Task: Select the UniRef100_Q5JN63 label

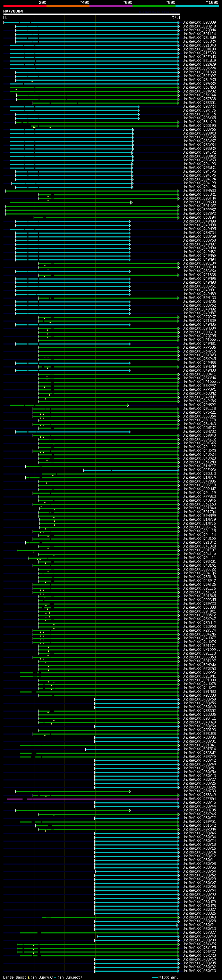Action: pos(199,88)
